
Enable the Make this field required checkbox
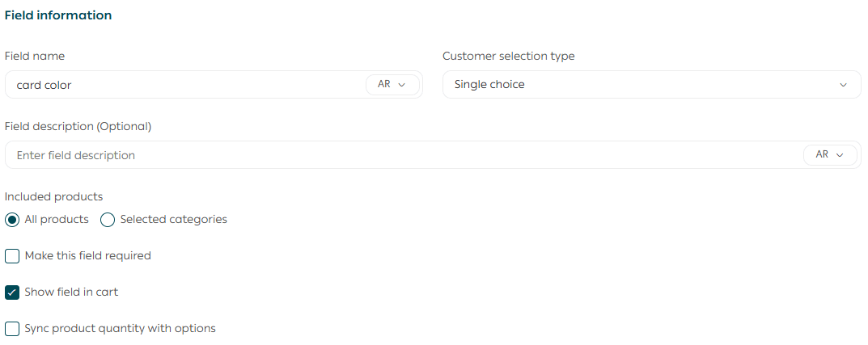coord(12,256)
